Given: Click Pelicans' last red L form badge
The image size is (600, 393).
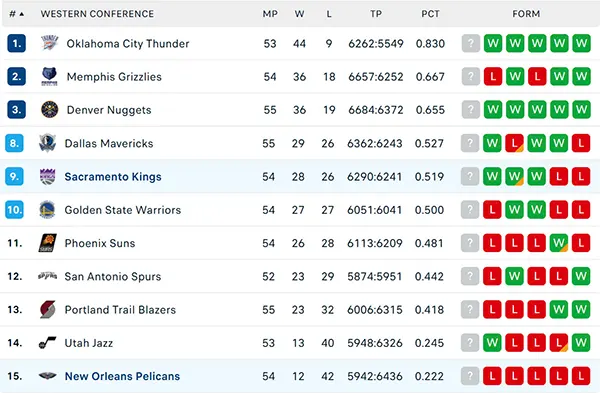Looking at the screenshot, I should pos(581,376).
